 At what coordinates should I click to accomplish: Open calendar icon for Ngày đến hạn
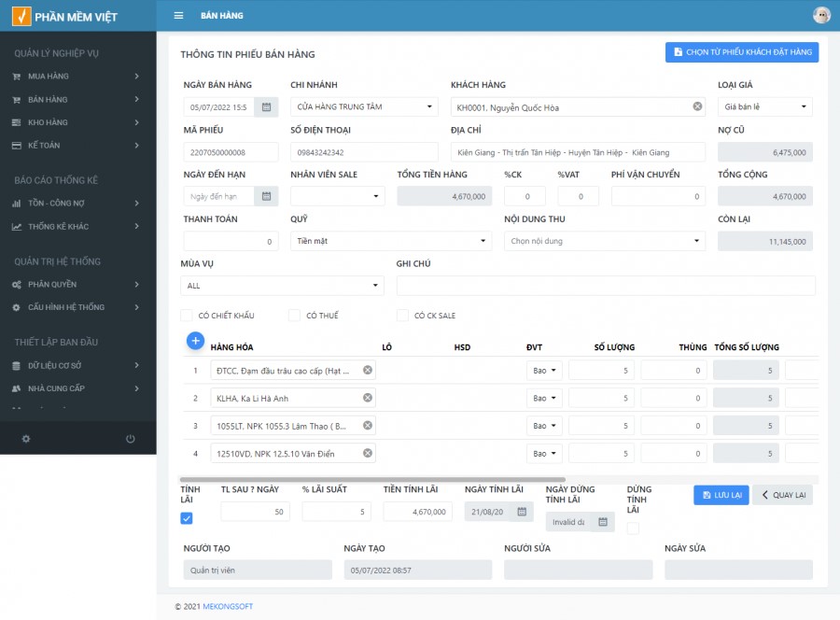(266, 196)
